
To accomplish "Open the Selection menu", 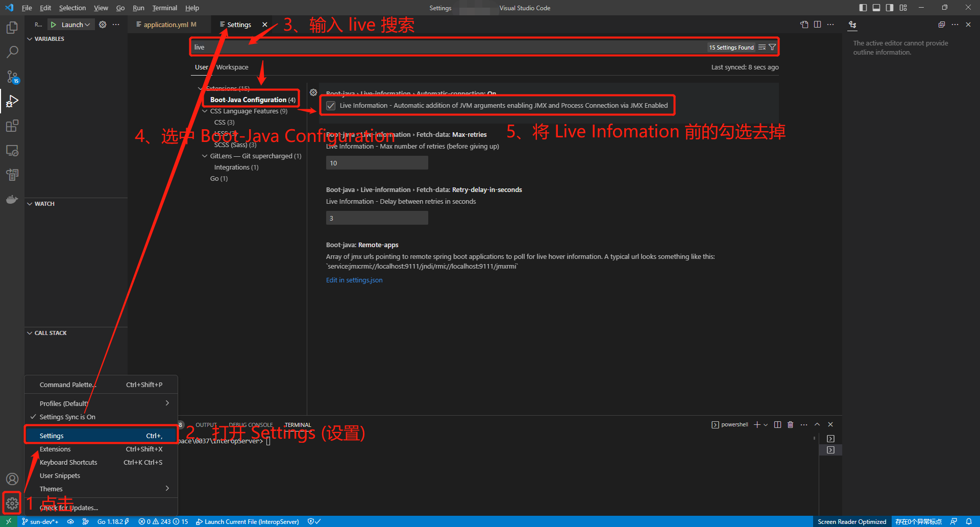I will coord(72,8).
